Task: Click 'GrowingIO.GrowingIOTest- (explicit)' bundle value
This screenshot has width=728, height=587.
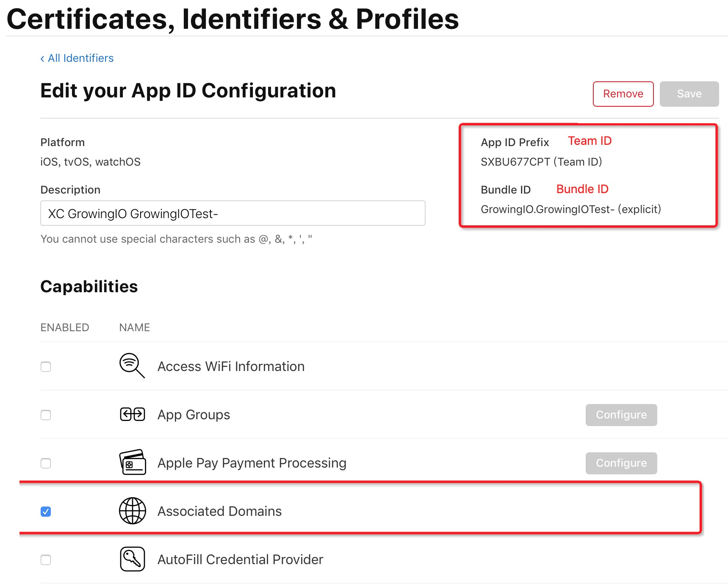Action: [x=571, y=209]
